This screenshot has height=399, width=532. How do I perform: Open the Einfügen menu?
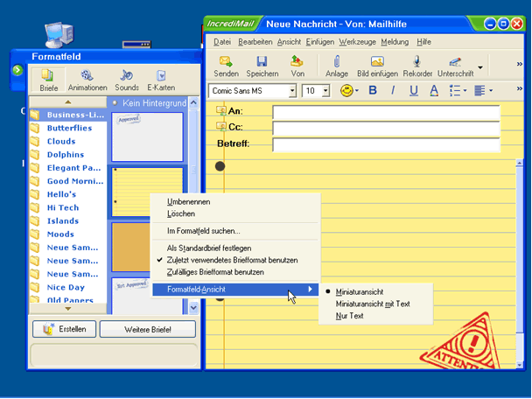(320, 42)
